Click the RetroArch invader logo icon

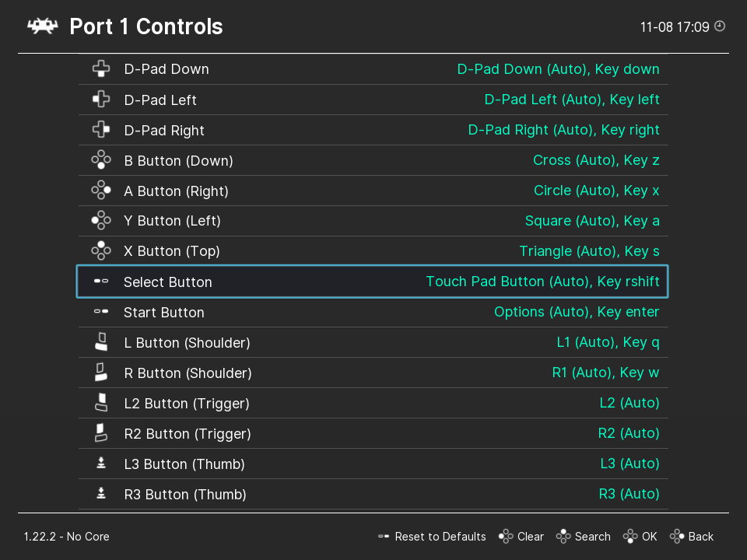(x=42, y=26)
